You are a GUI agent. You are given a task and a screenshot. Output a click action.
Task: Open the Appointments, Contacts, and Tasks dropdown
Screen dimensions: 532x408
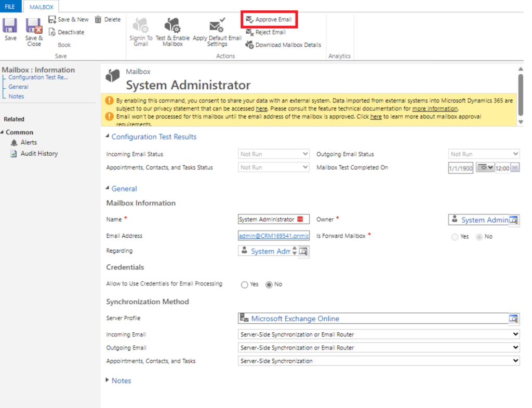tap(515, 360)
